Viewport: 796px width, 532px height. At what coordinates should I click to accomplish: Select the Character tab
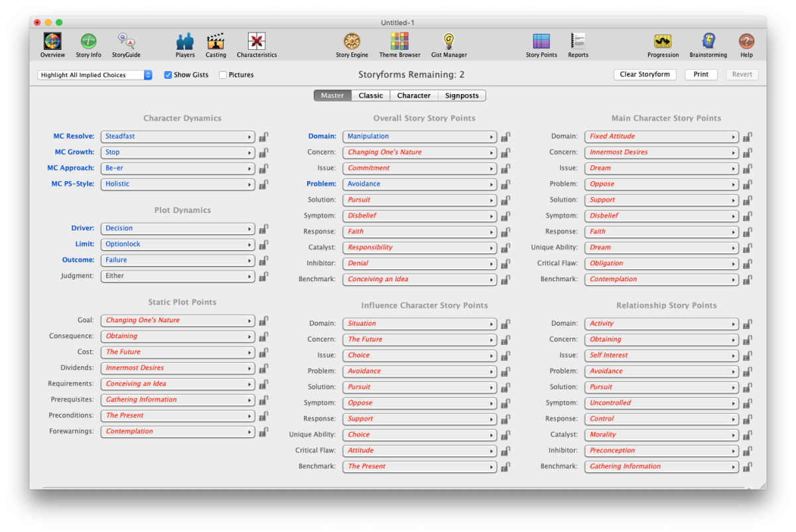pos(414,95)
